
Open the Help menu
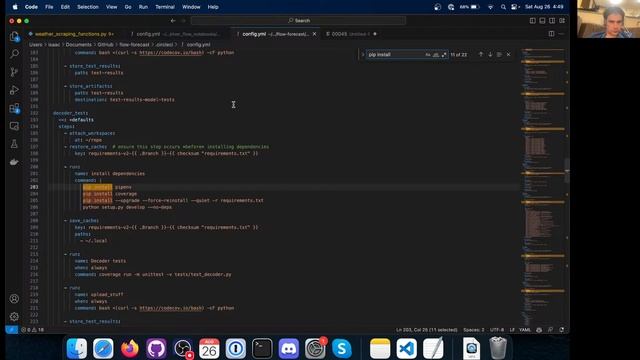pyautogui.click(x=213, y=7)
